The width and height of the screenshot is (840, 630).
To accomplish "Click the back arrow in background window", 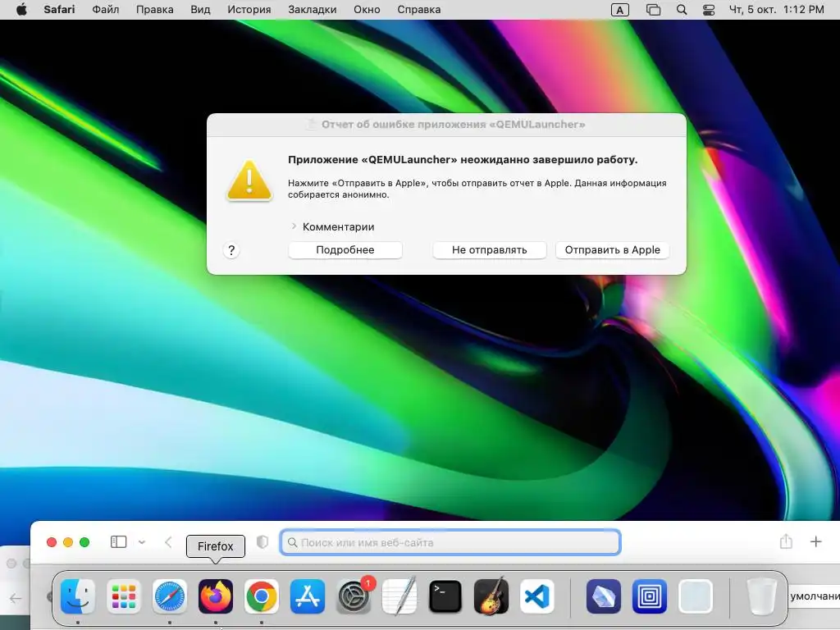I will (16, 598).
